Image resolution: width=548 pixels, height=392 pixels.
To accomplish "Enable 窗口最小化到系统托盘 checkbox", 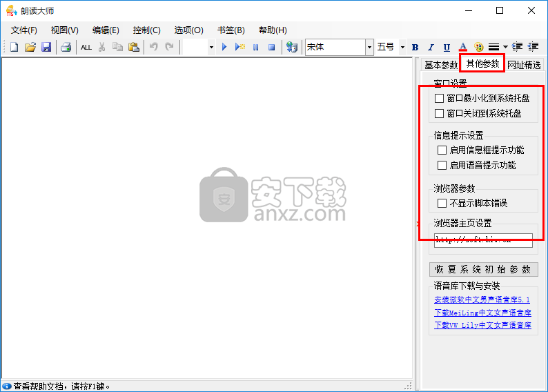I will [x=439, y=99].
